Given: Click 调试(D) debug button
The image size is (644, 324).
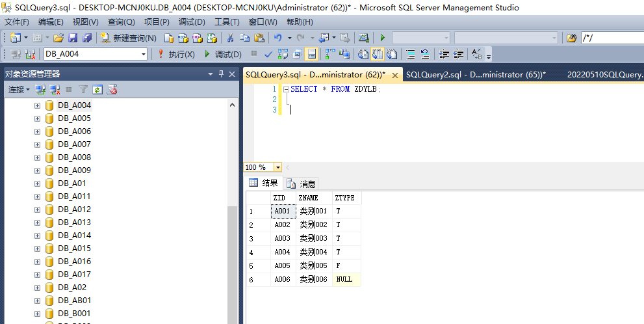Looking at the screenshot, I should 223,54.
